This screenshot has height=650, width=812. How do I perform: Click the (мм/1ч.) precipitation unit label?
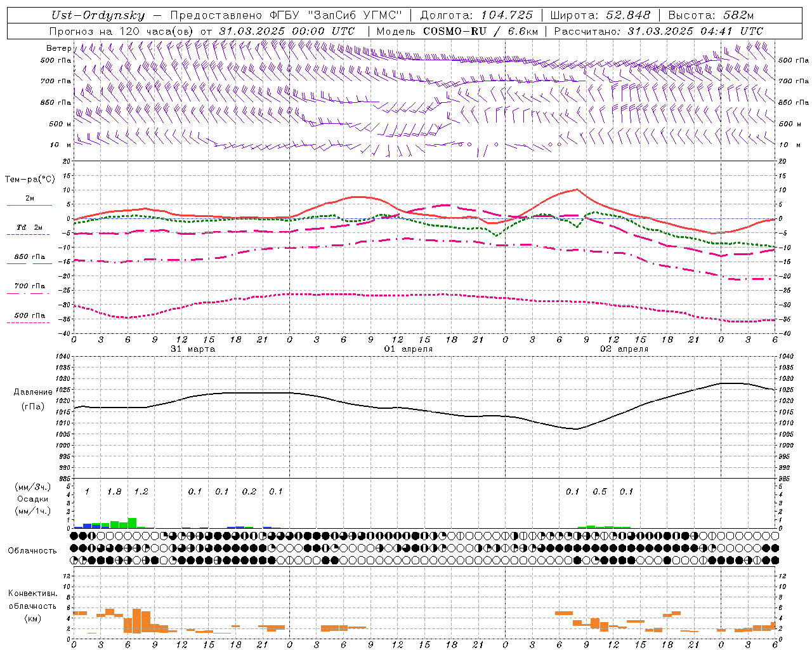coord(33,511)
